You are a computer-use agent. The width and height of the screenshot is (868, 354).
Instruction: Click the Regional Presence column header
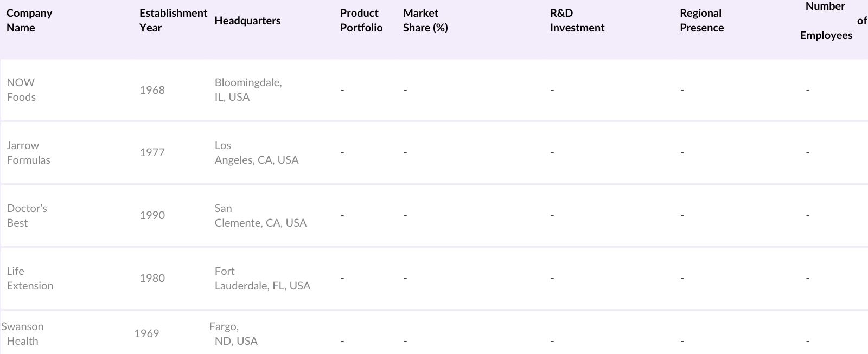pos(701,21)
